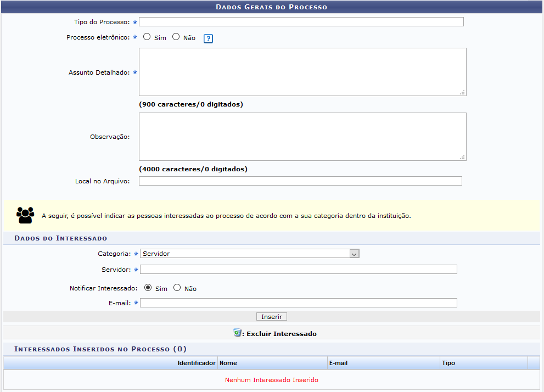The height and width of the screenshot is (392, 544).
Task: Click the Local no Arquivo field
Action: coord(300,181)
